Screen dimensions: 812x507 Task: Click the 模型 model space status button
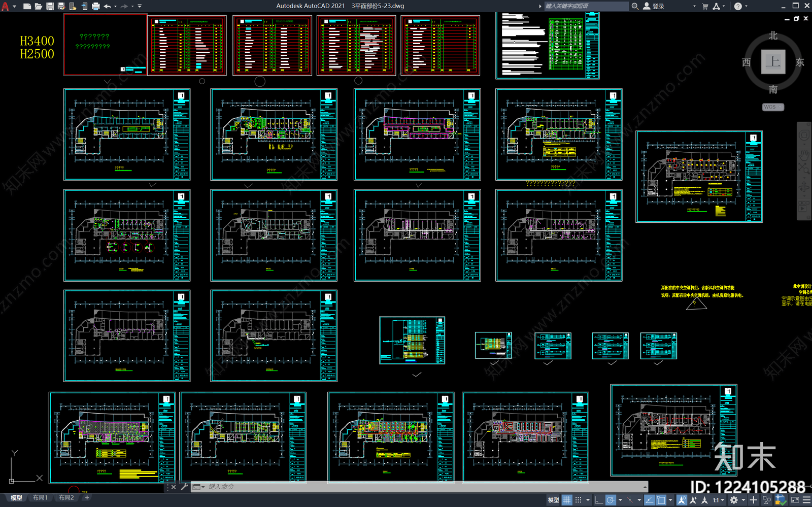coord(553,500)
